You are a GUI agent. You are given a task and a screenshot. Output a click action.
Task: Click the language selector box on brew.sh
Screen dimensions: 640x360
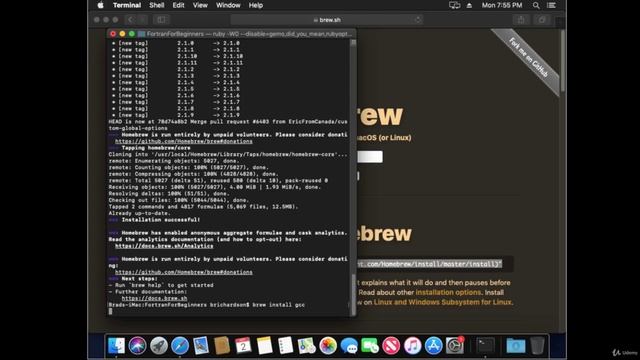click(x=370, y=157)
